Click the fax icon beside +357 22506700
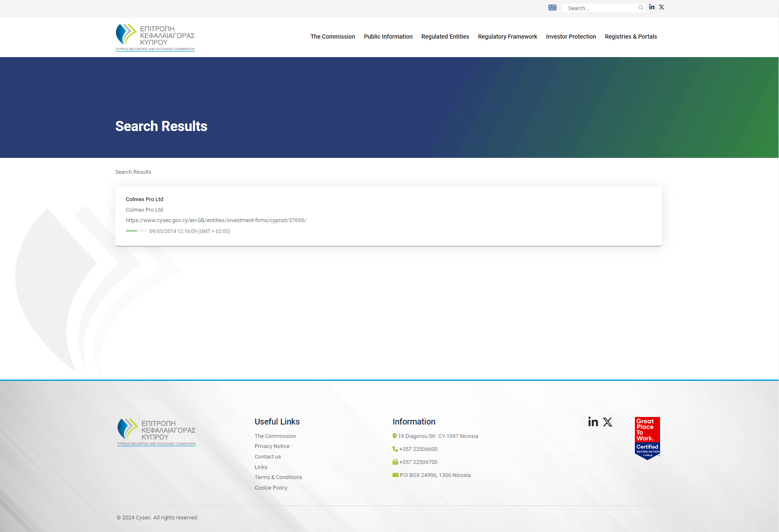The height and width of the screenshot is (532, 779). [395, 462]
